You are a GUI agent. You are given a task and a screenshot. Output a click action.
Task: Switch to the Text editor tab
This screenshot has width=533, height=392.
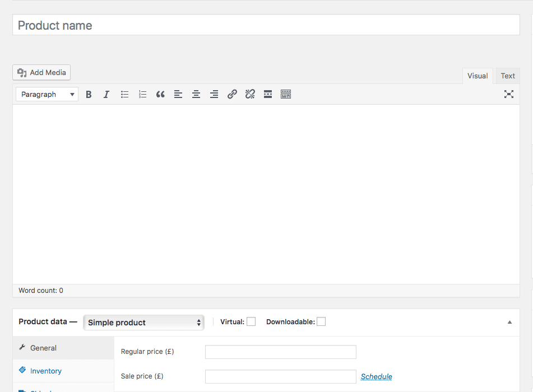(x=508, y=76)
